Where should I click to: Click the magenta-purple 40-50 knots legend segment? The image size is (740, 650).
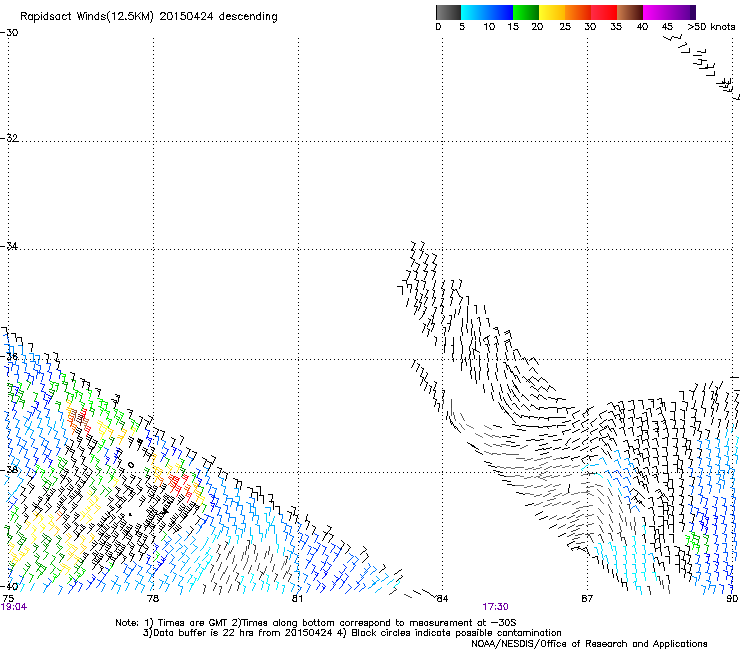click(x=669, y=12)
